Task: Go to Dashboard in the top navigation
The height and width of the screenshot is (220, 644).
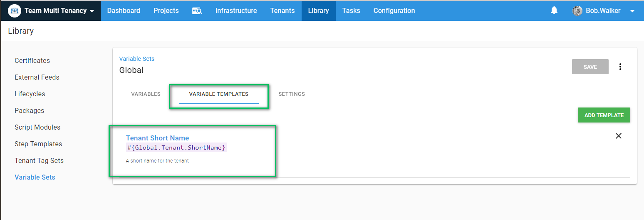Action: (x=124, y=11)
